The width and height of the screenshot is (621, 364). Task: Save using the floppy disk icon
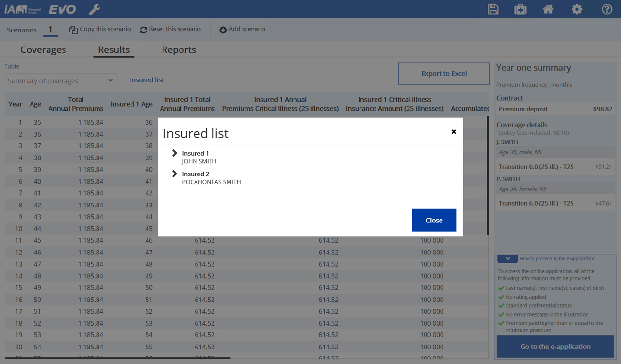[x=493, y=9]
